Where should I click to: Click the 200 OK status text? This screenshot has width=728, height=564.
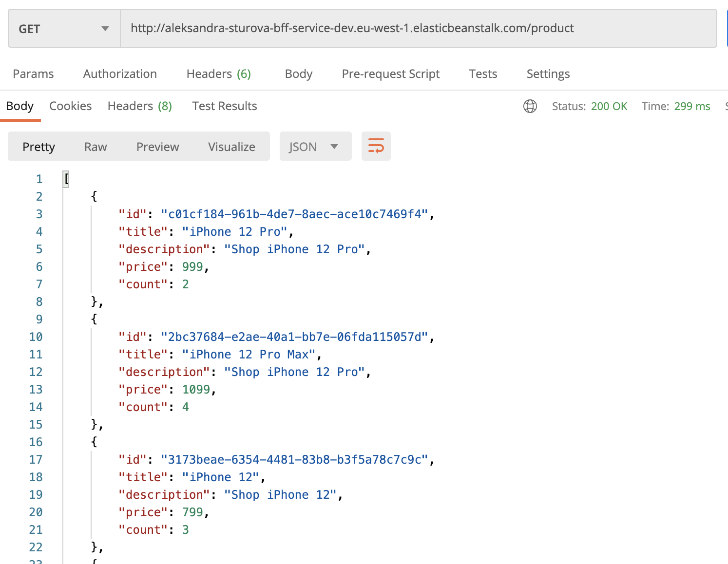[x=609, y=106]
